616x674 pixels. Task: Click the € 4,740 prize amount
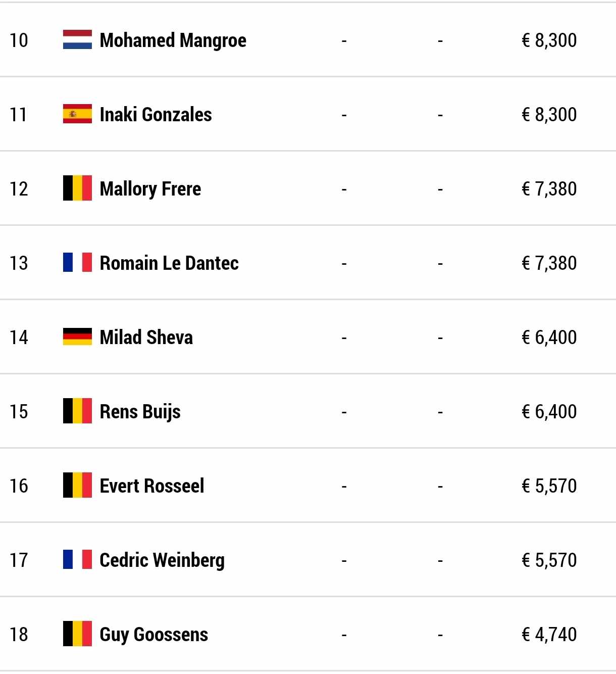pyautogui.click(x=549, y=635)
